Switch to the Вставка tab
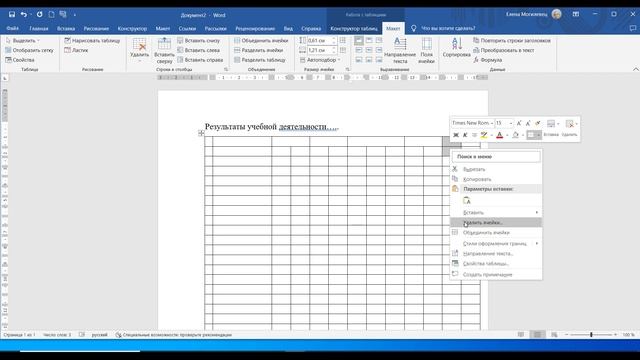640x360 pixels. 66,29
